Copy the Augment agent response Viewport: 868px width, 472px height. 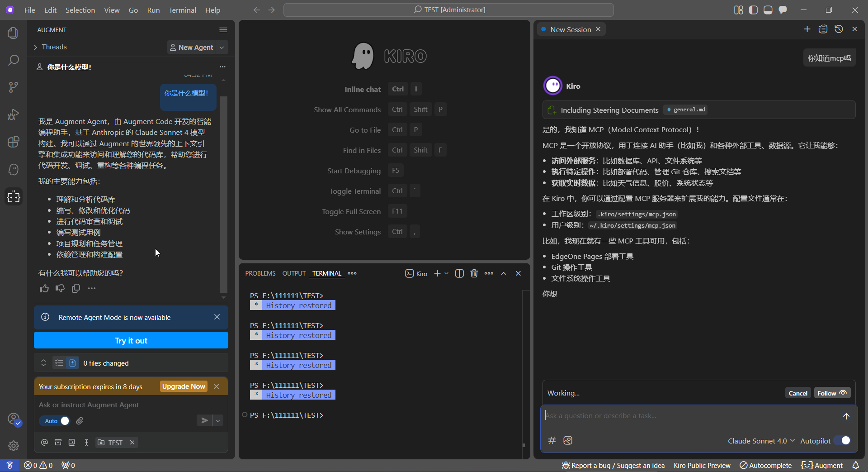click(x=76, y=288)
